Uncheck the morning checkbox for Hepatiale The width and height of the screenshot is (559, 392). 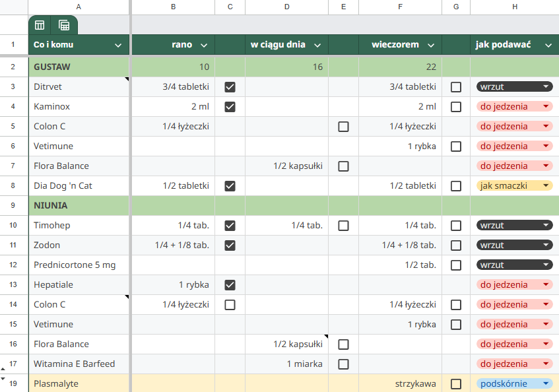point(230,284)
